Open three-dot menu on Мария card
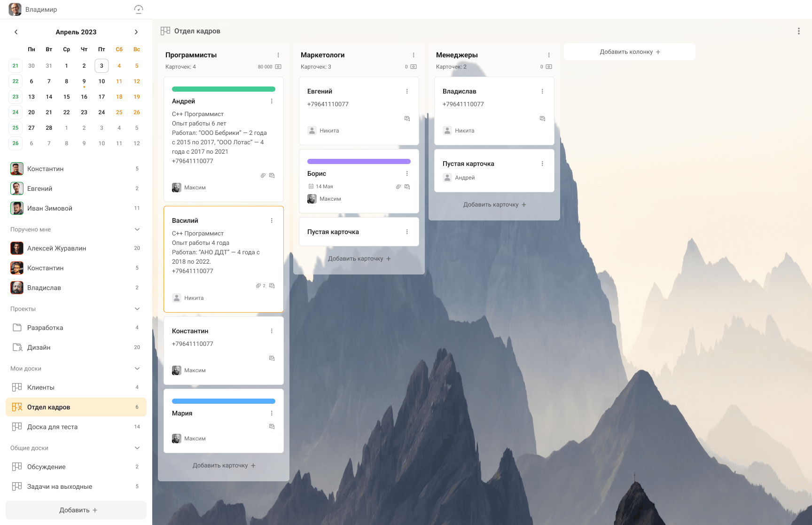 point(272,413)
